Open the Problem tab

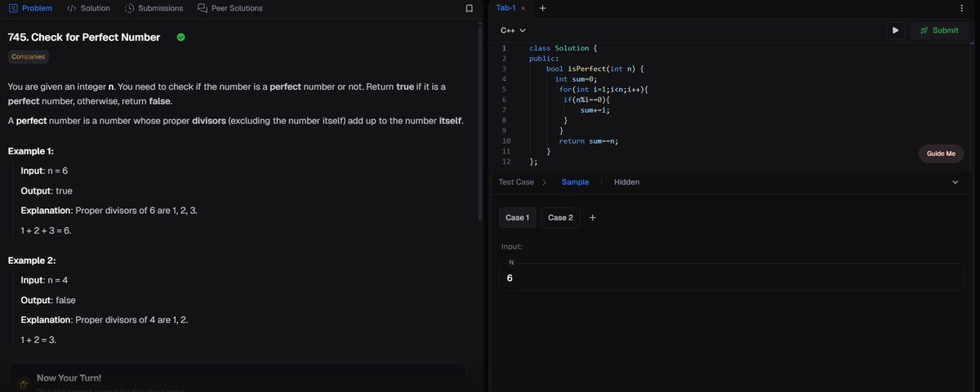[29, 8]
